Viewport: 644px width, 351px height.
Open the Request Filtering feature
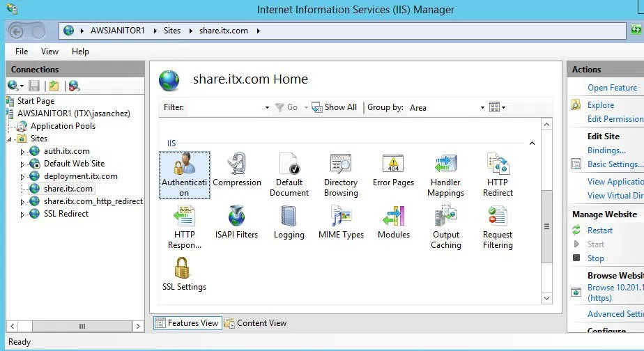click(x=498, y=217)
